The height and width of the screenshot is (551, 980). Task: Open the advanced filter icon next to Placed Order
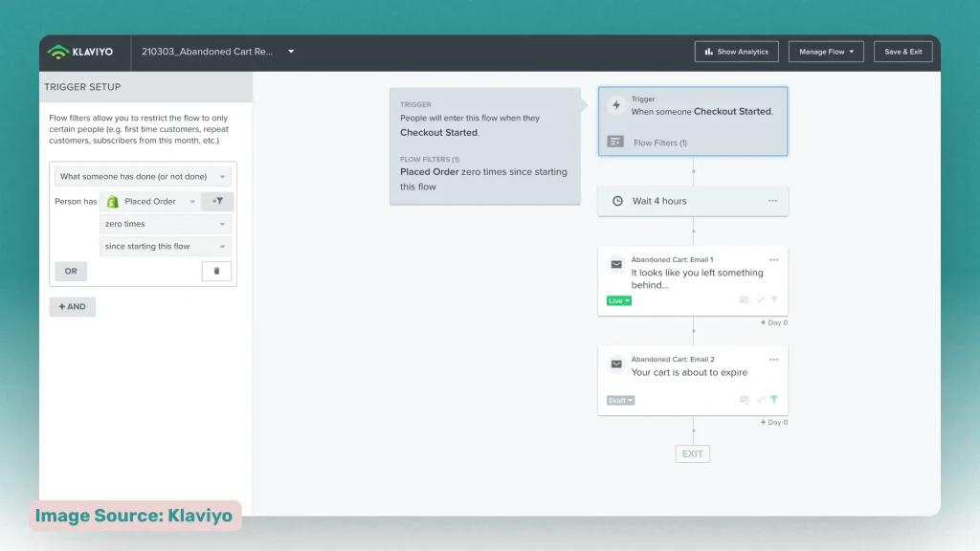tap(217, 201)
